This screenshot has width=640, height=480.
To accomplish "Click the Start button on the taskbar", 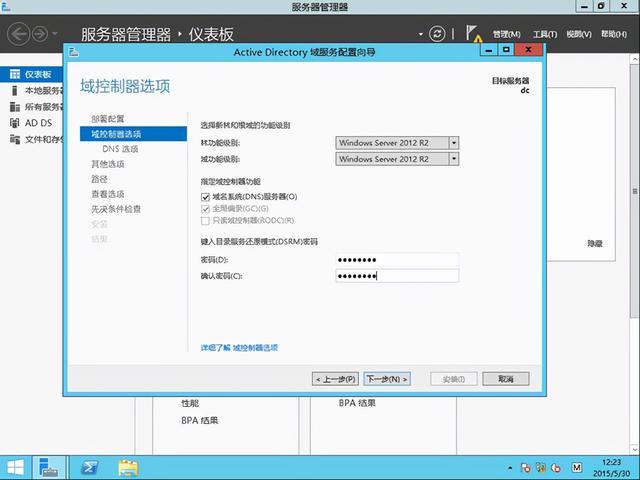I will point(15,468).
